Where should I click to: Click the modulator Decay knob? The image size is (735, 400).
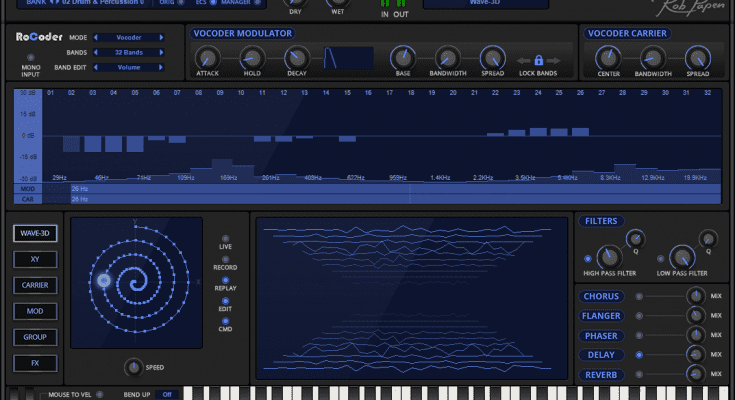[x=297, y=59]
